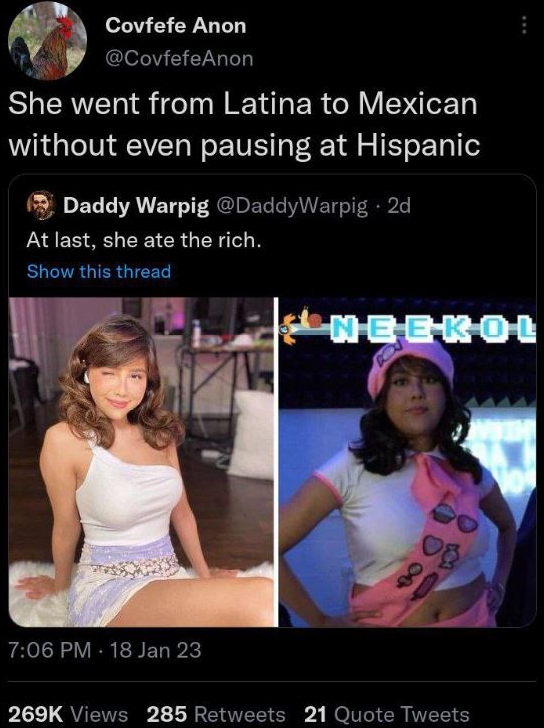This screenshot has width=544, height=728.
Task: Open the quoted tweet's 2d timestamp
Action: 399,206
